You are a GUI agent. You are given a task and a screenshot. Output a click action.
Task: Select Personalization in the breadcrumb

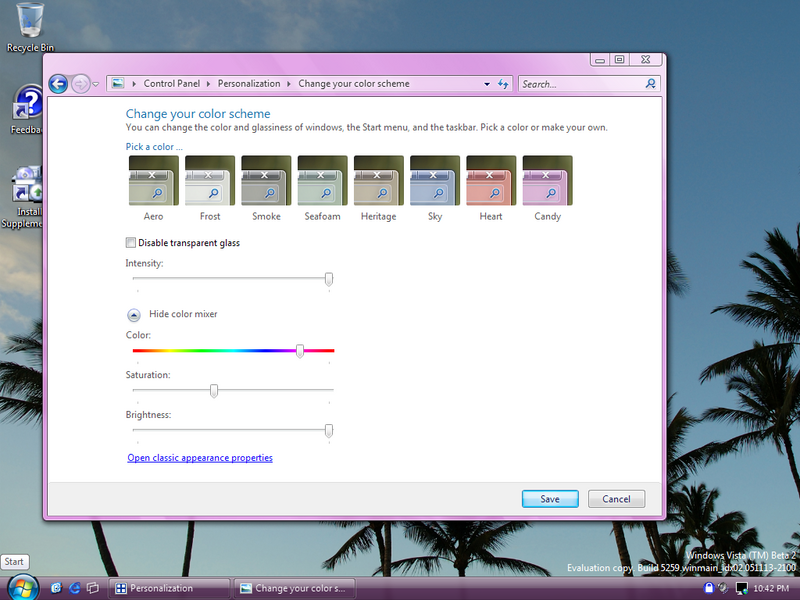pyautogui.click(x=249, y=84)
